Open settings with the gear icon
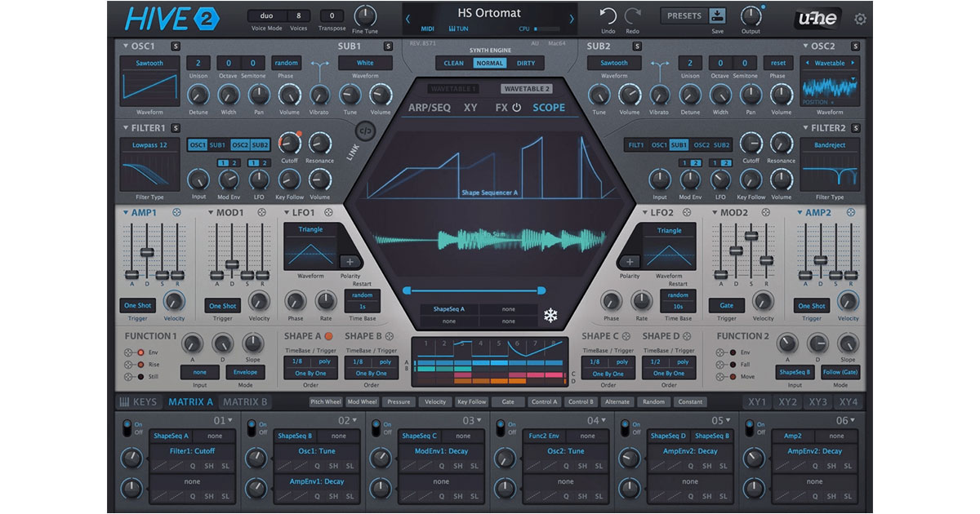The width and height of the screenshot is (980, 514). coord(860,19)
